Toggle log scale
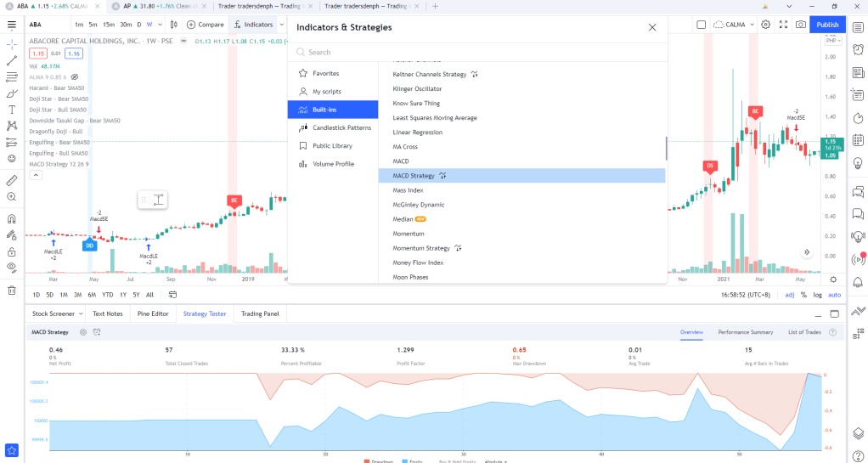The image size is (868, 463). (817, 295)
